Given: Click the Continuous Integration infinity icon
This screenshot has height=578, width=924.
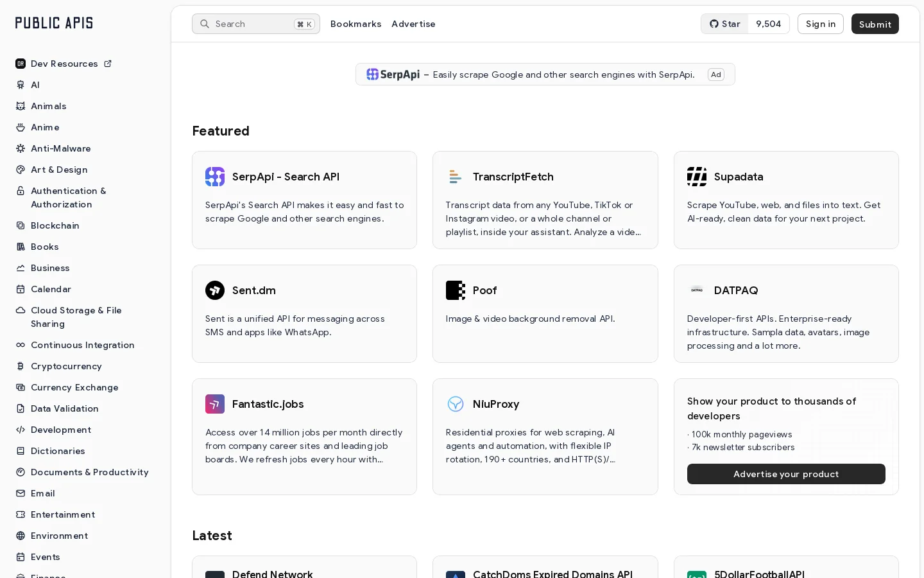Looking at the screenshot, I should (21, 345).
